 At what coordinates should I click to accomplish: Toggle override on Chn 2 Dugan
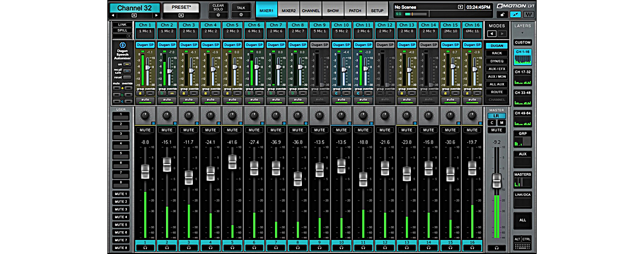[x=172, y=93]
